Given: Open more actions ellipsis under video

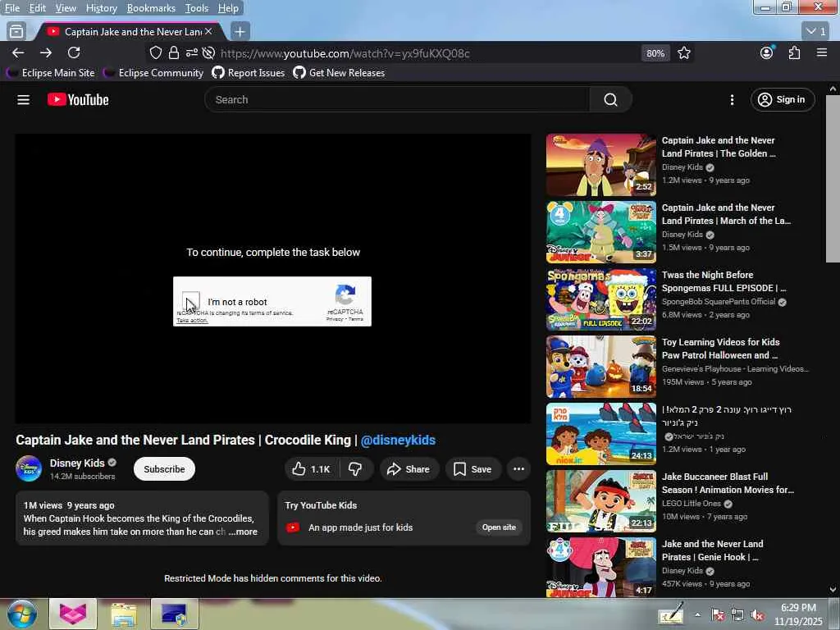Looking at the screenshot, I should point(518,468).
